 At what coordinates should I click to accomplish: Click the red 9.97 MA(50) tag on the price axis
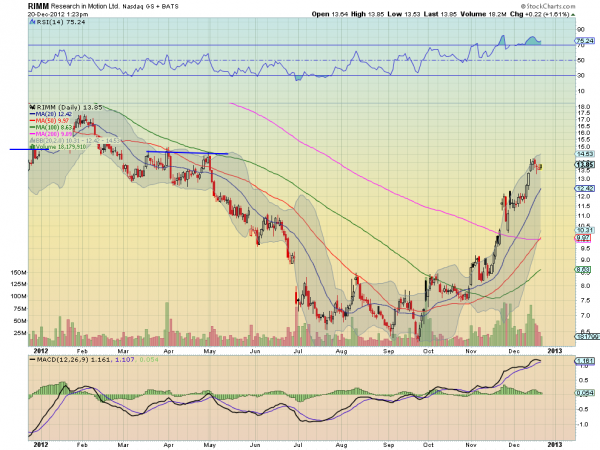583,238
